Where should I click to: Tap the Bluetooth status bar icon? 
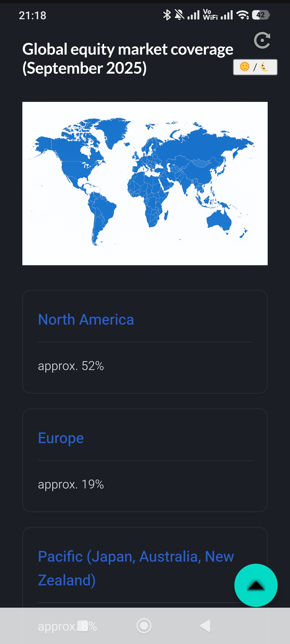tap(167, 15)
